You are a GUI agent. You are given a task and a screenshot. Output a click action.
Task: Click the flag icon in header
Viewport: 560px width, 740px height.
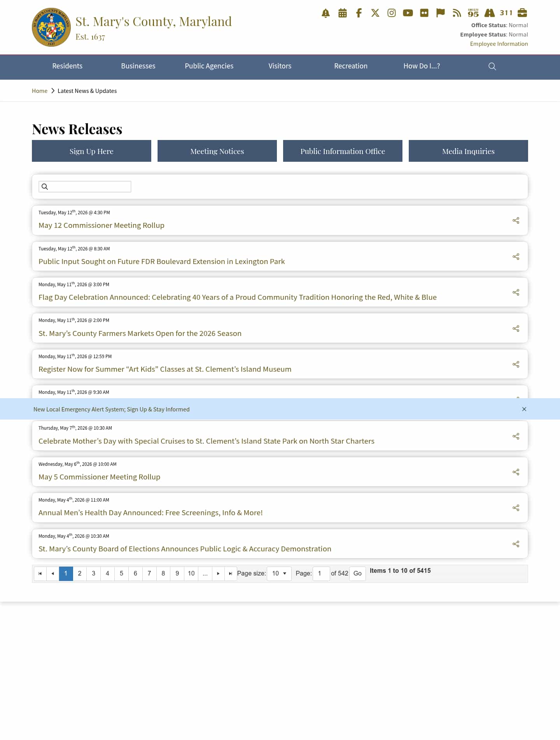441,13
